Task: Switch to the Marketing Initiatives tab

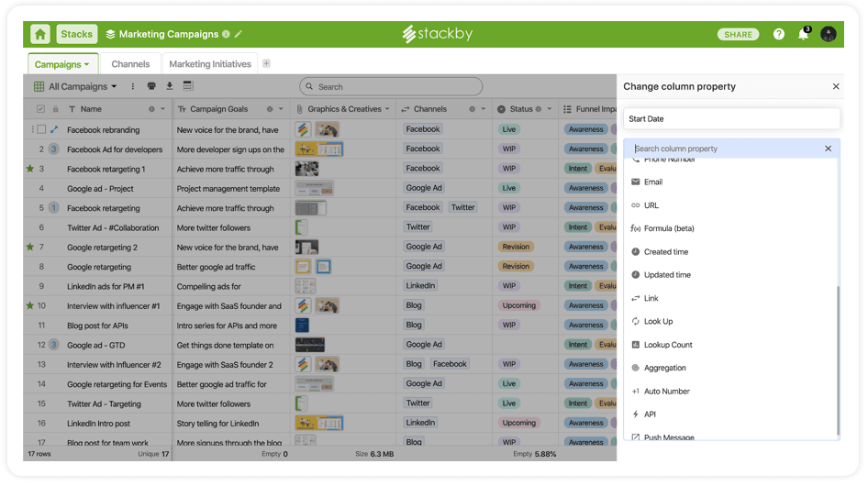Action: pos(210,64)
